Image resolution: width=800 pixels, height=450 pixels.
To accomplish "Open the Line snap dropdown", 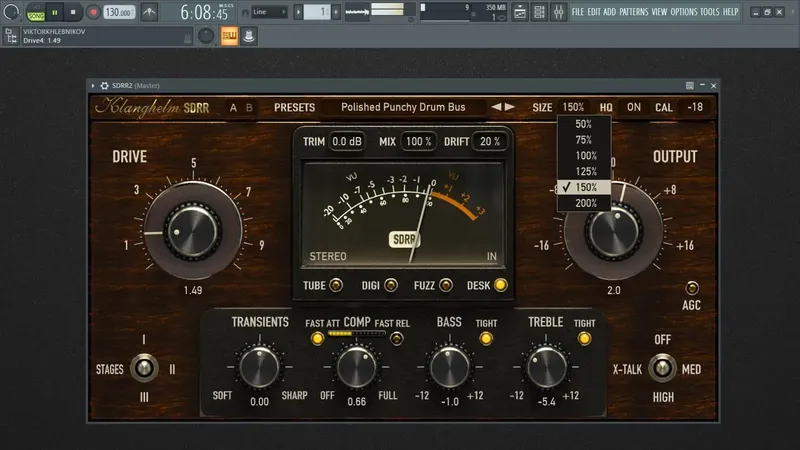I will [x=269, y=12].
